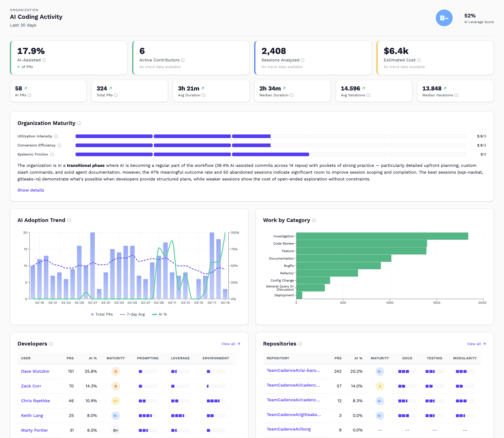Screen dimensions: 504x438
Task: Click the Utilization Intensity progress bar
Action: 270,136
